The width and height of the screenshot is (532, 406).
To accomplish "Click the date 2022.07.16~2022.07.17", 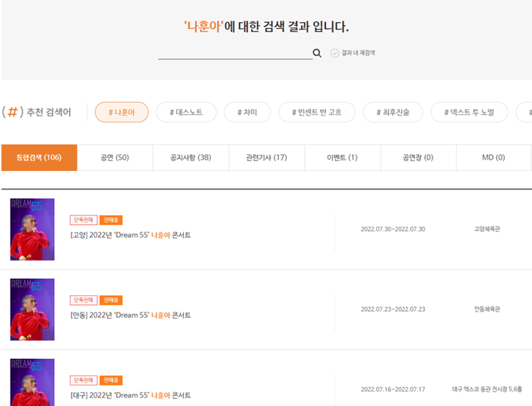I will tap(393, 389).
